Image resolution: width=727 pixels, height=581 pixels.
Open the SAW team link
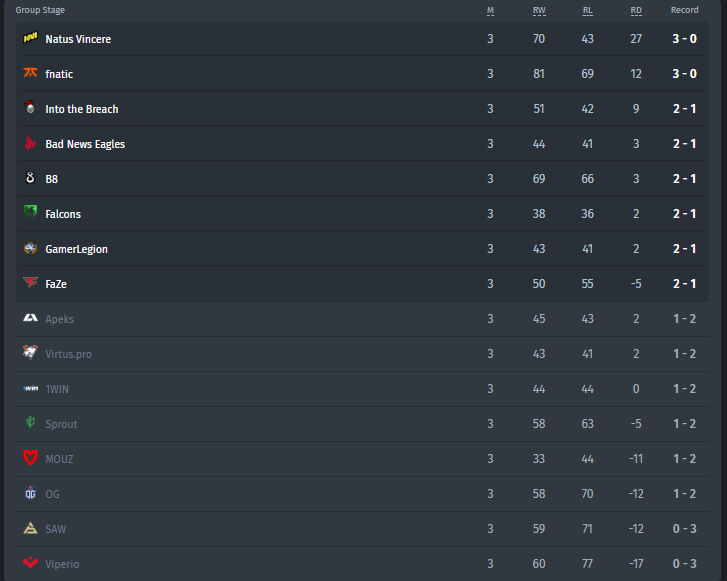pos(56,529)
